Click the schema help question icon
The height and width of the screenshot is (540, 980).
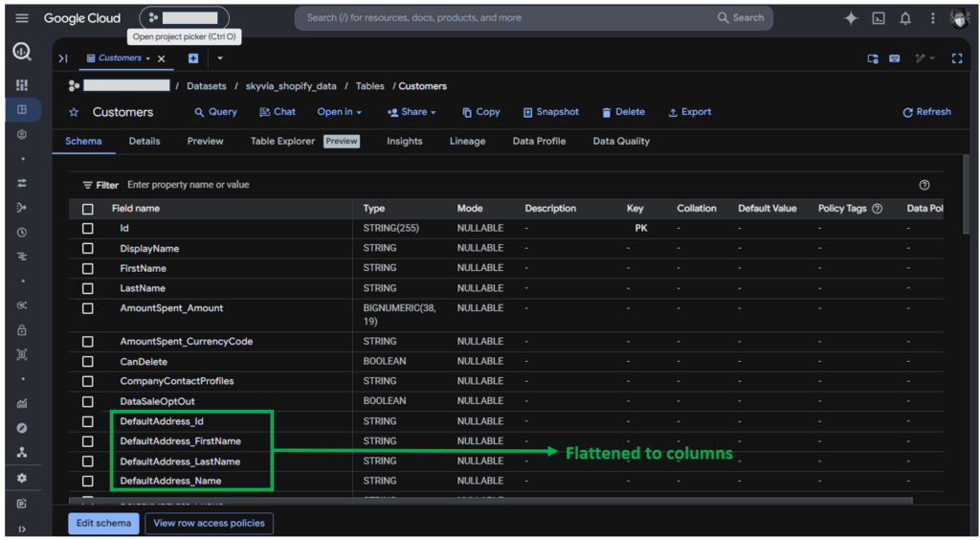click(924, 185)
